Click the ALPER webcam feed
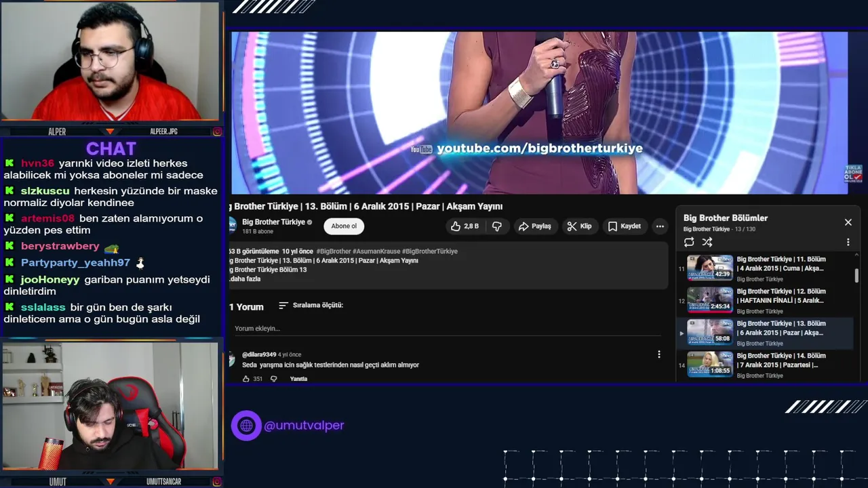 [111, 61]
